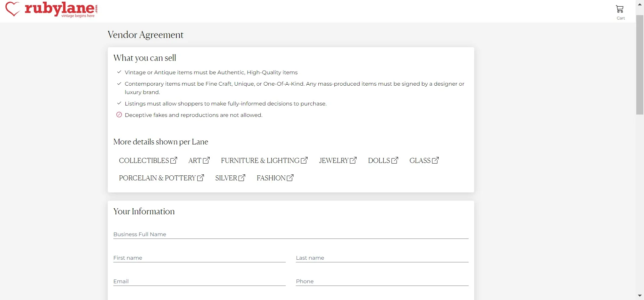
Task: Click the "Your Information" heading
Action: point(144,211)
